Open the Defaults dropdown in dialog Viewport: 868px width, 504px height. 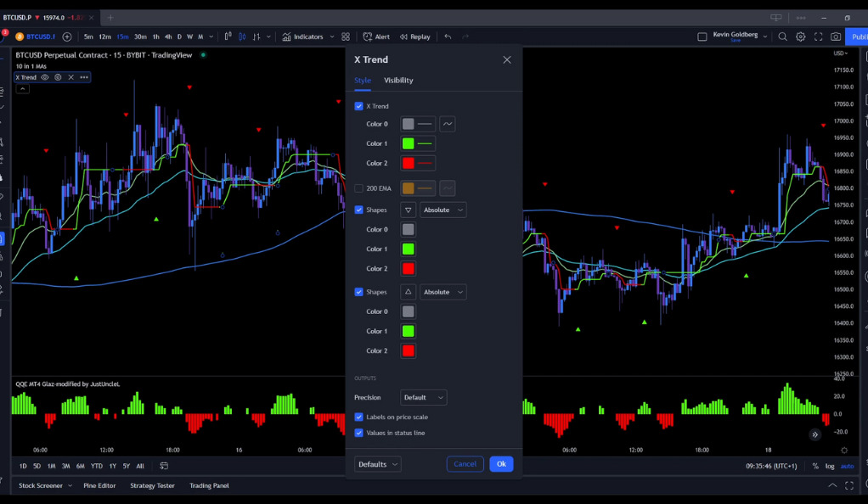[378, 464]
